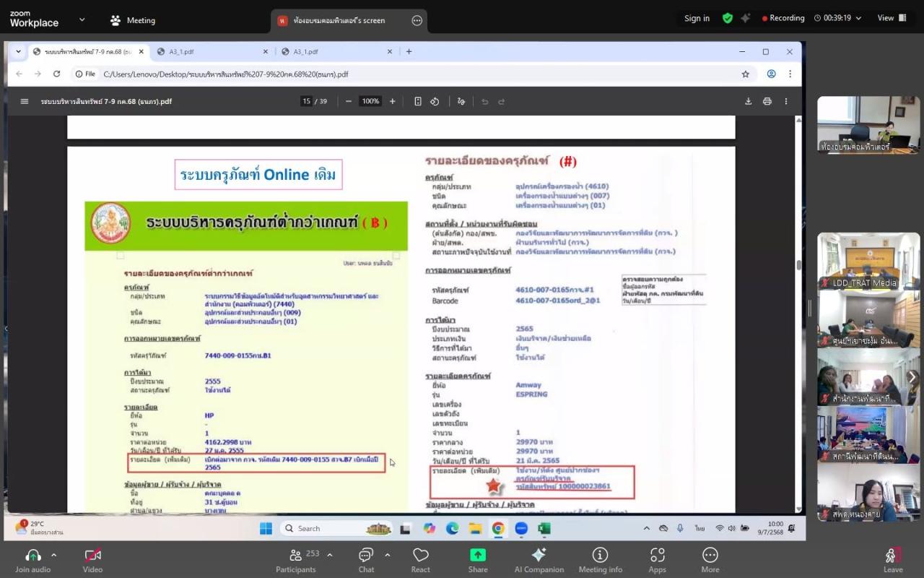Click the address bar with the file path
This screenshot has width=924, height=578.
click(x=411, y=74)
